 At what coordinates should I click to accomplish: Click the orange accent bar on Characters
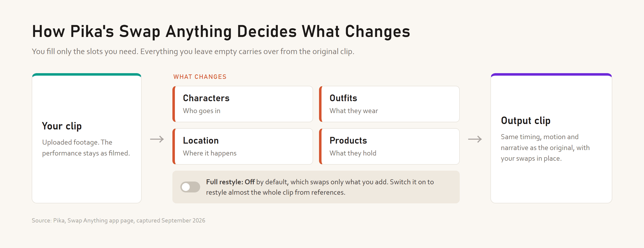pyautogui.click(x=174, y=104)
